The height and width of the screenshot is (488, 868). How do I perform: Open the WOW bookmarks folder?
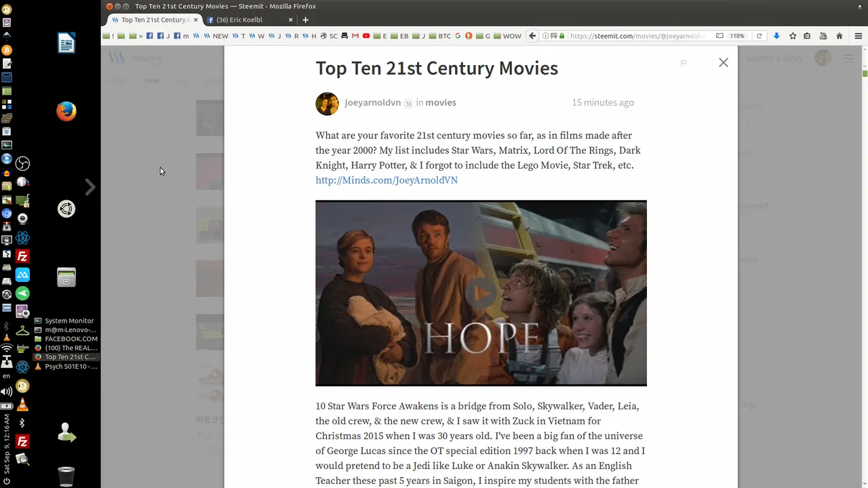(x=507, y=36)
